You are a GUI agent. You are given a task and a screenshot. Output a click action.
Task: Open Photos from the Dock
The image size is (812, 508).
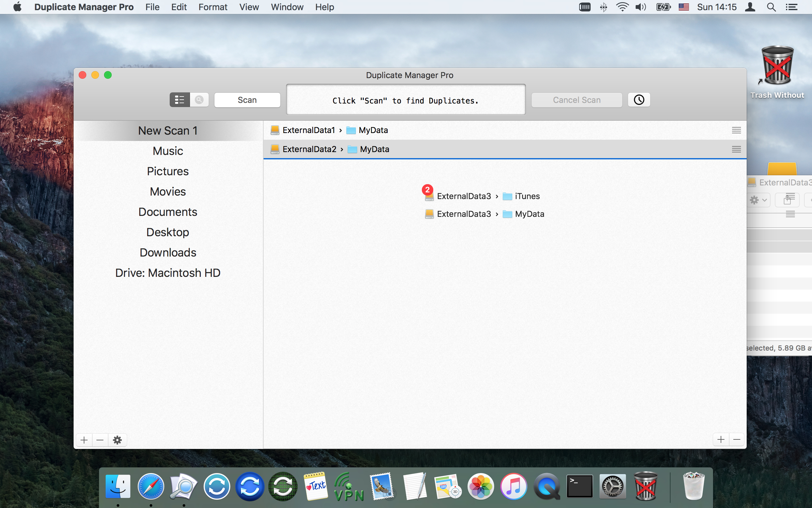481,486
